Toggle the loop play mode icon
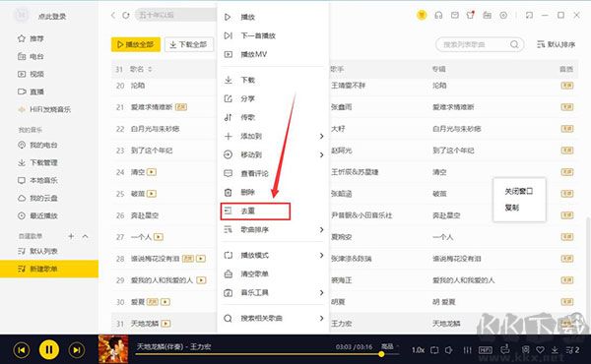 pos(434,350)
